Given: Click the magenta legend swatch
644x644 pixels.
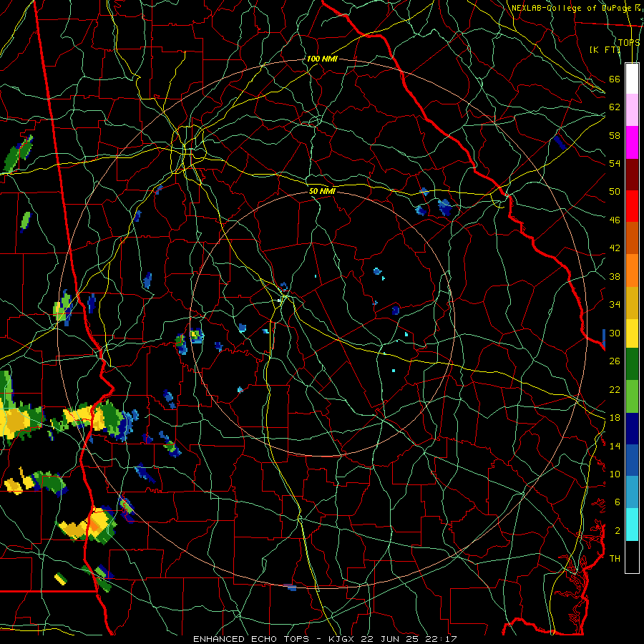Looking at the screenshot, I should point(632,142).
